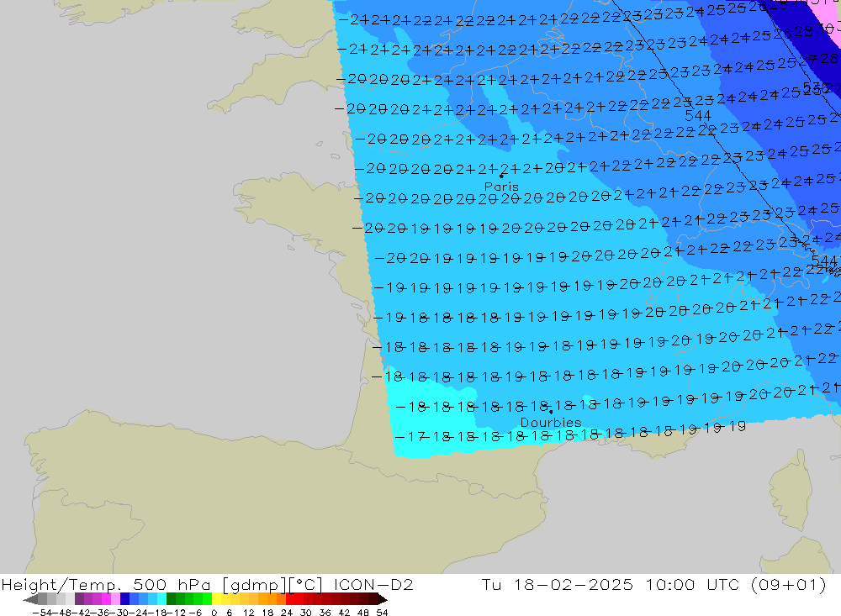Viewport: 841px width, 616px height.
Task: Click the '500 hPa' pressure level text
Action: [x=172, y=584]
